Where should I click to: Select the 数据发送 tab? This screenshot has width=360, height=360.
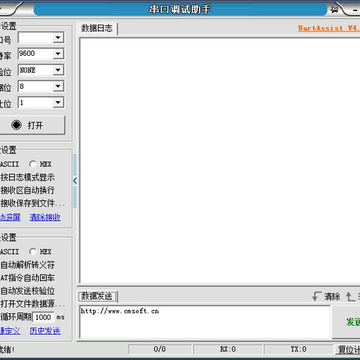(97, 296)
